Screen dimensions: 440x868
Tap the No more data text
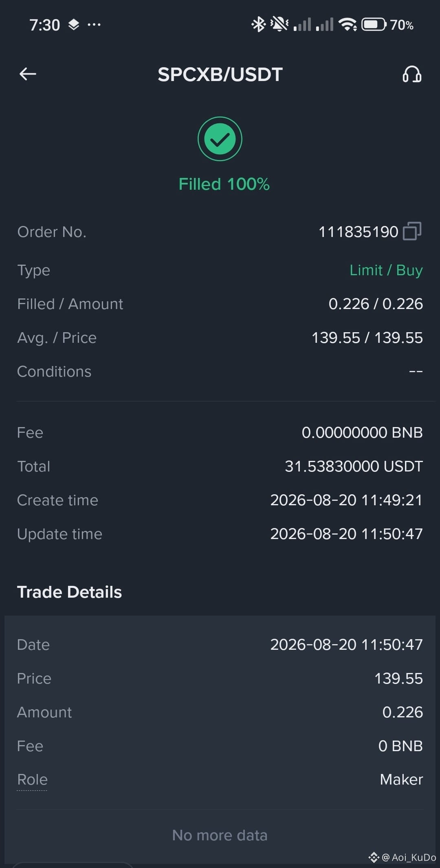[x=220, y=835]
